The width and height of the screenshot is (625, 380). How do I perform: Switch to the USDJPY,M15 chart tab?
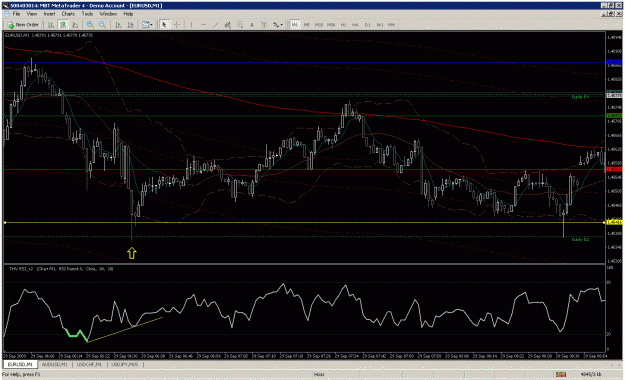[x=125, y=364]
